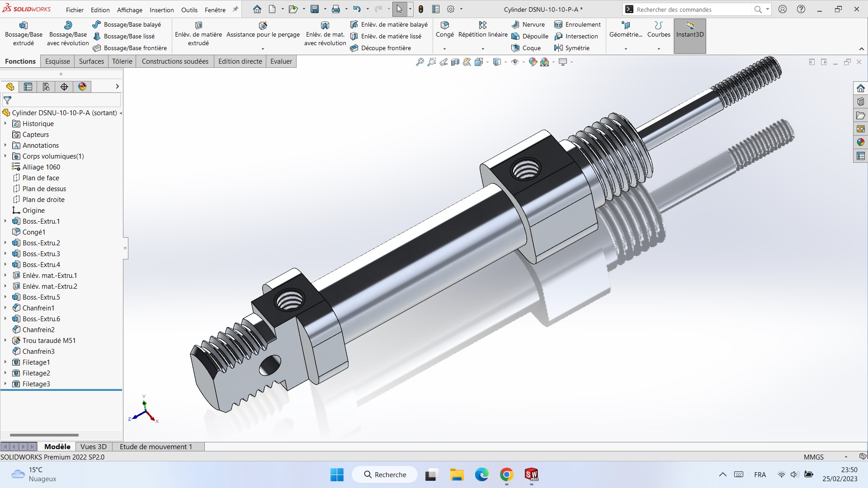Open PropertyManager tab icon

click(28, 87)
